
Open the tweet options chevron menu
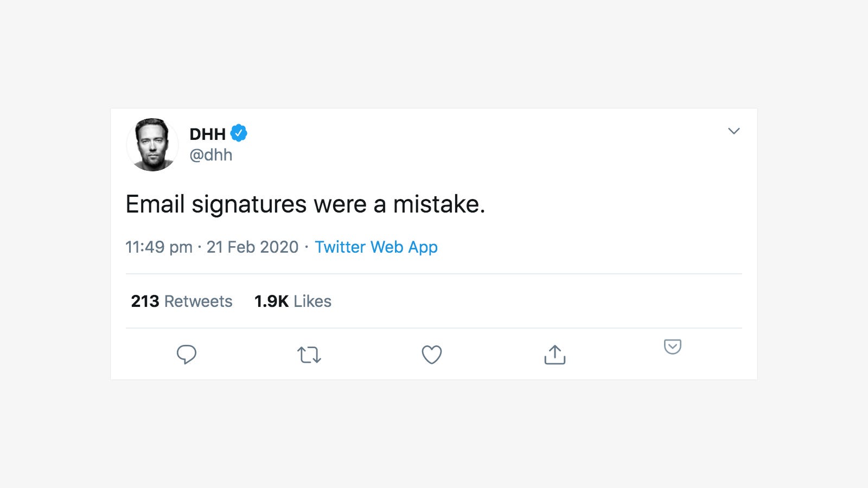click(733, 131)
